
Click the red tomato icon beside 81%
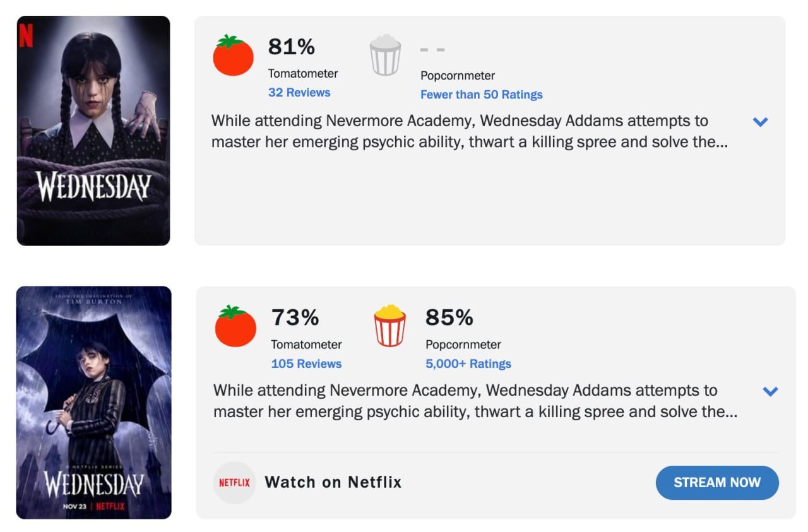(x=233, y=56)
